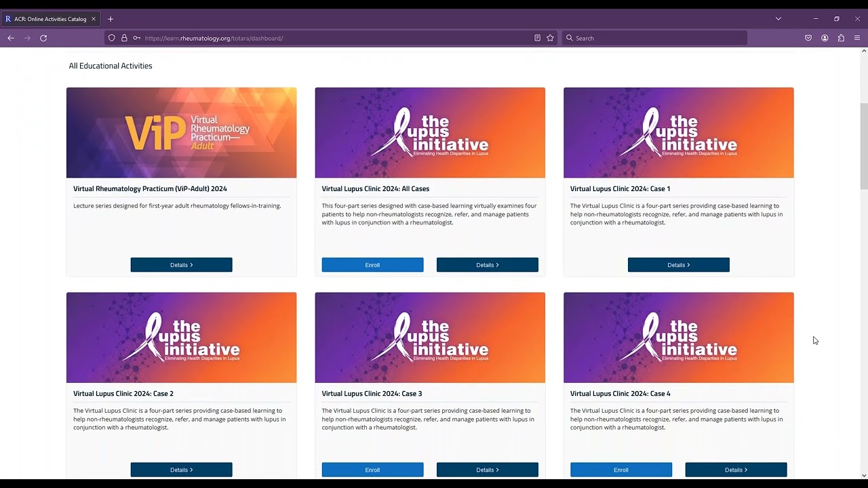Open Details for Virtual Lupus Clinic: All Cases
Image resolution: width=868 pixels, height=488 pixels.
[x=488, y=265]
